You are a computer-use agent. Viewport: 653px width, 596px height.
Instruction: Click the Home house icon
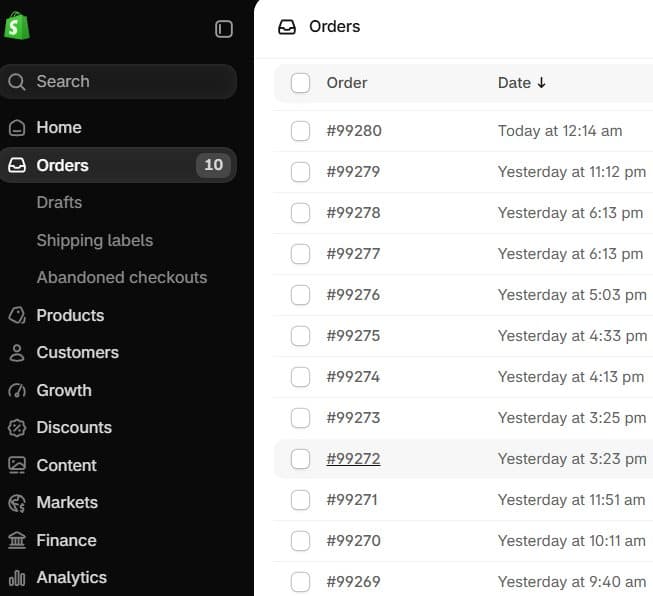tap(17, 127)
